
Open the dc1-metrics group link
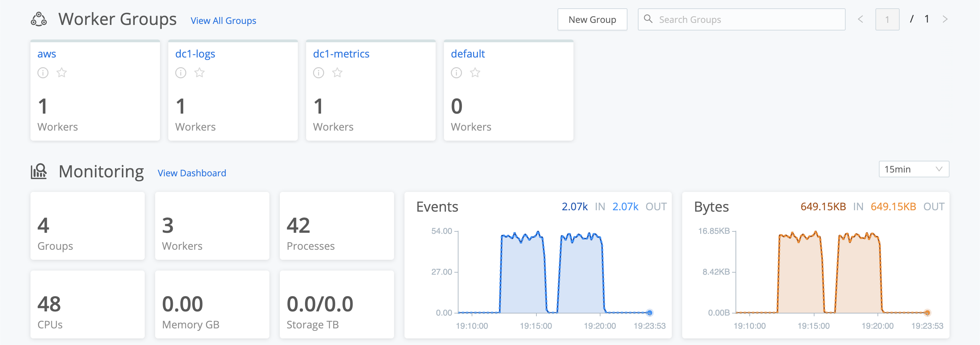point(341,54)
